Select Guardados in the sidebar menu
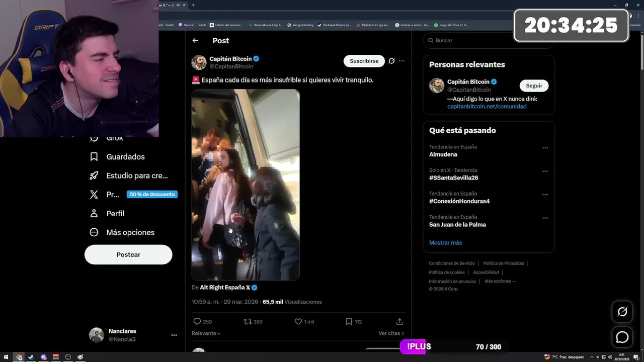Viewport: 644px width, 362px height. [125, 157]
